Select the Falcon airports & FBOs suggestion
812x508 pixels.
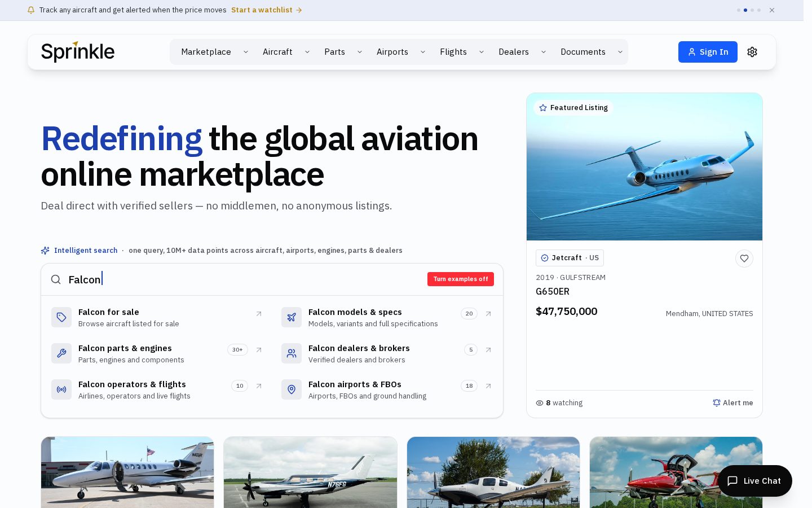click(387, 389)
